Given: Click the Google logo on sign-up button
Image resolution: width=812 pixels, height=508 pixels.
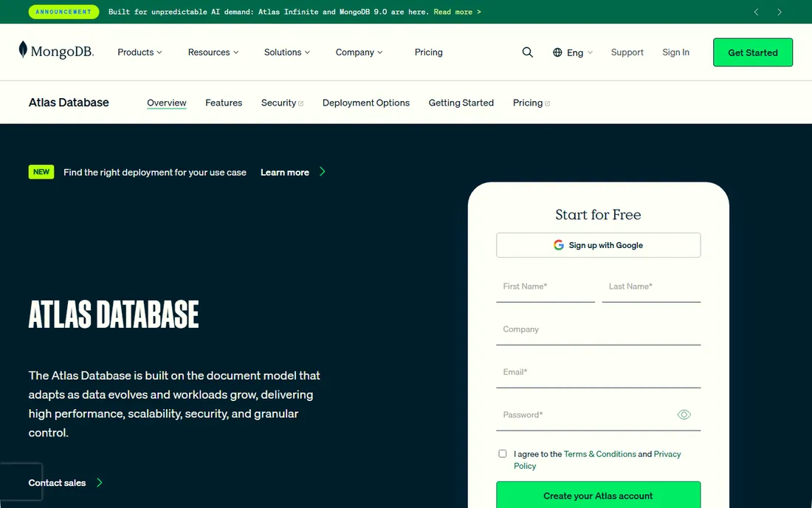Looking at the screenshot, I should [x=558, y=245].
